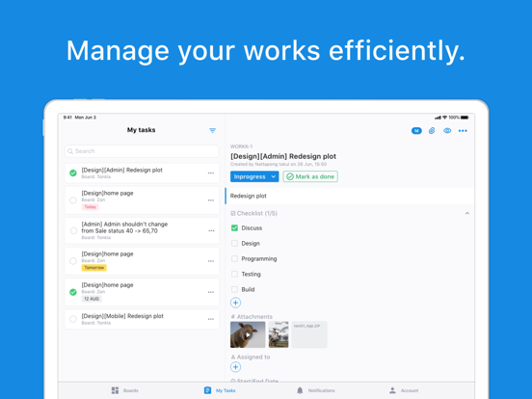This screenshot has height=399, width=532.
Task: Toggle the eye watch icon
Action: pos(447,131)
